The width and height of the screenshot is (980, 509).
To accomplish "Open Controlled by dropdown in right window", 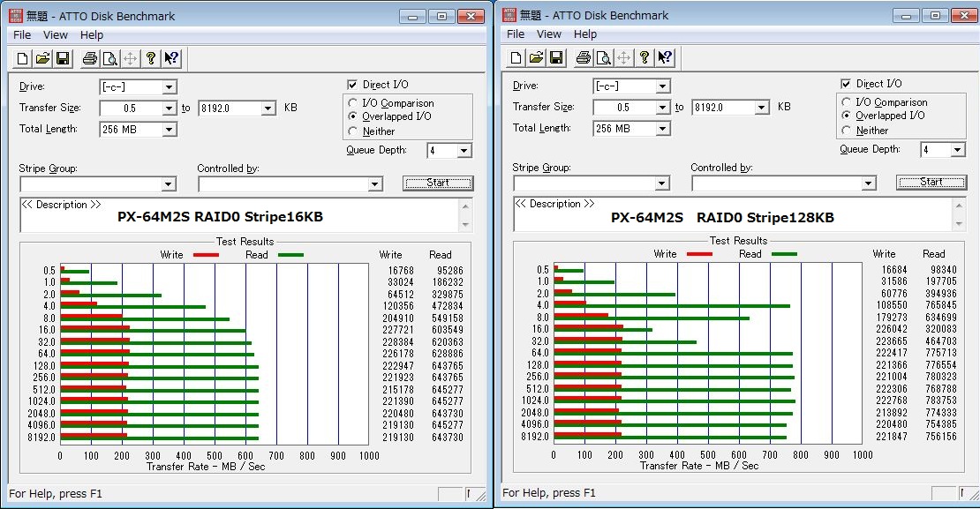I will point(869,183).
